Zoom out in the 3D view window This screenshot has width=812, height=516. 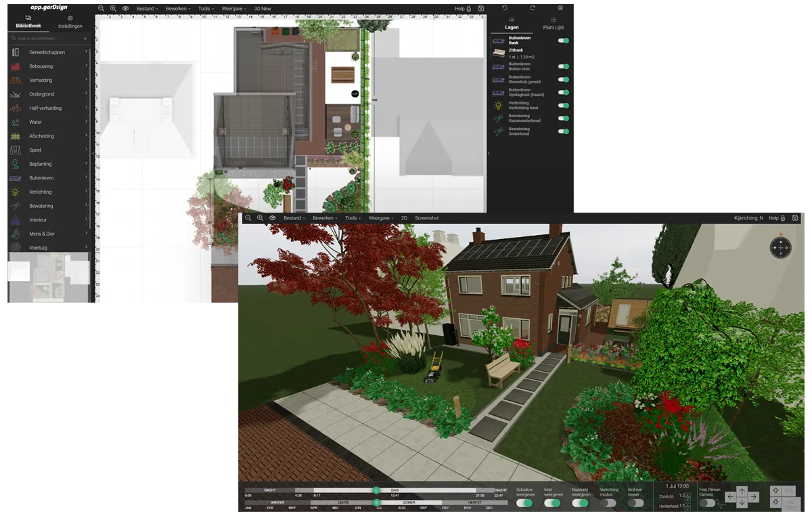(248, 218)
